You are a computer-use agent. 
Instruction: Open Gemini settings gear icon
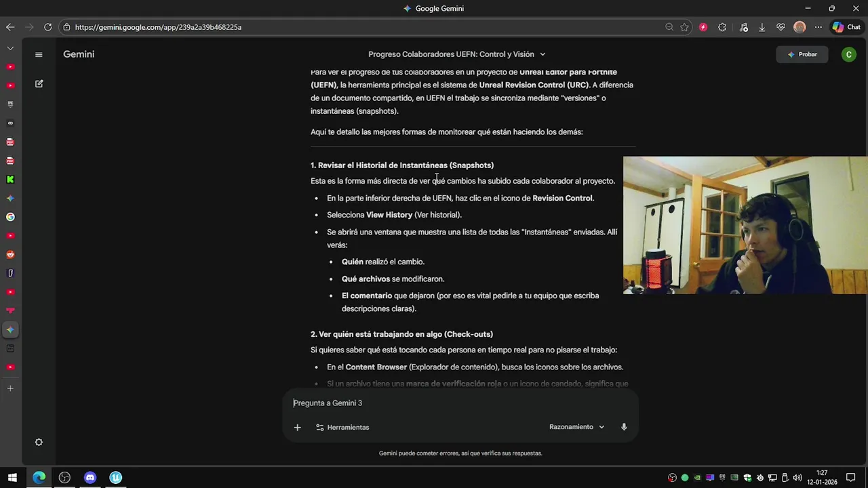[x=39, y=442]
